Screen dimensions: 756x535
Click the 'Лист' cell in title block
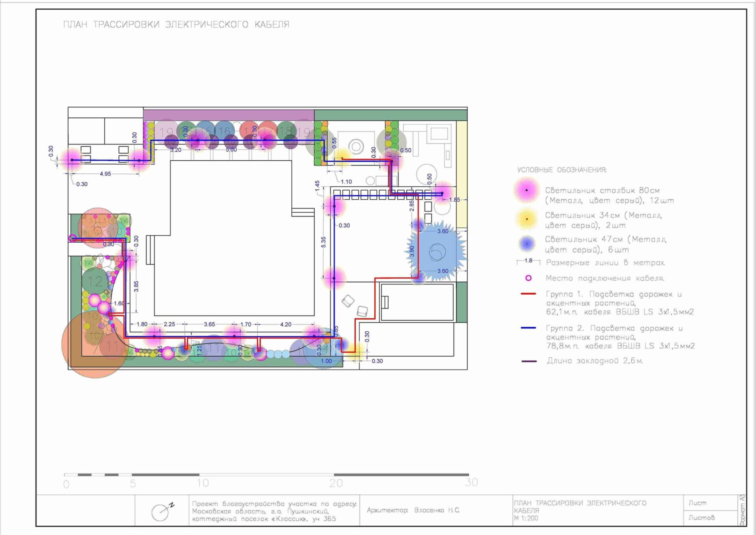point(697,503)
